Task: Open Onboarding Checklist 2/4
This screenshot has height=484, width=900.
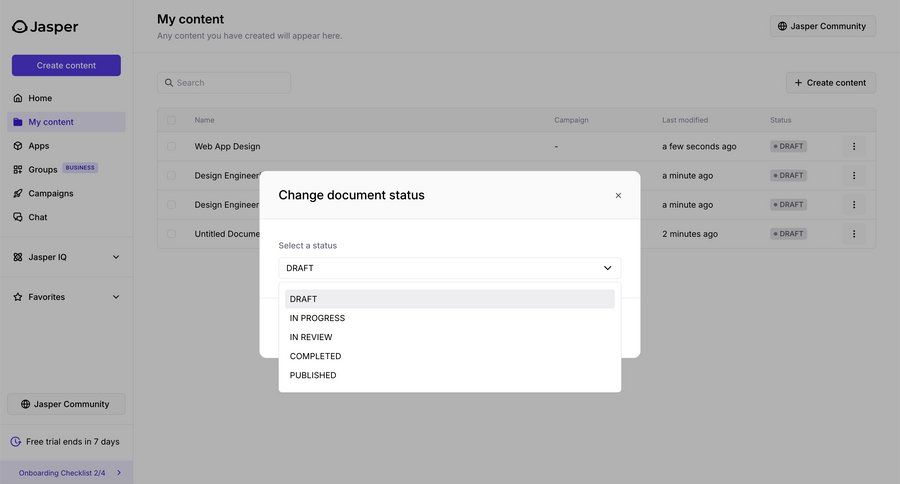Action: pyautogui.click(x=66, y=473)
